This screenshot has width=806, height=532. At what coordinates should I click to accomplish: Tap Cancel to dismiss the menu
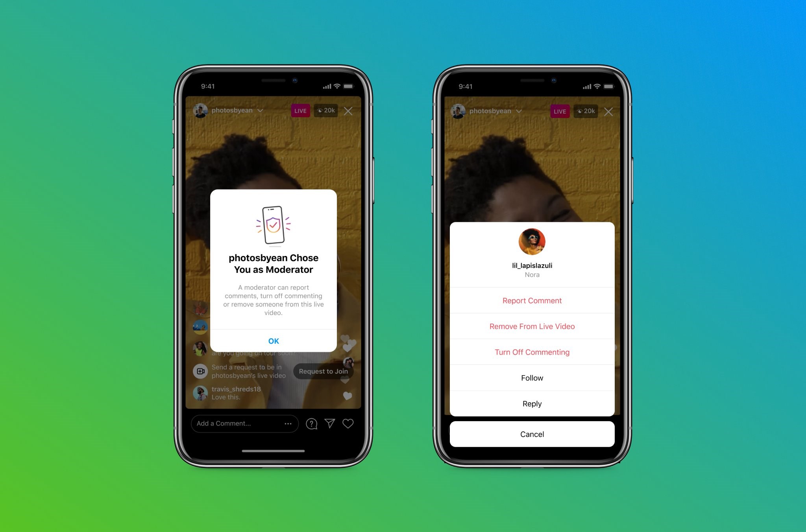click(x=531, y=434)
